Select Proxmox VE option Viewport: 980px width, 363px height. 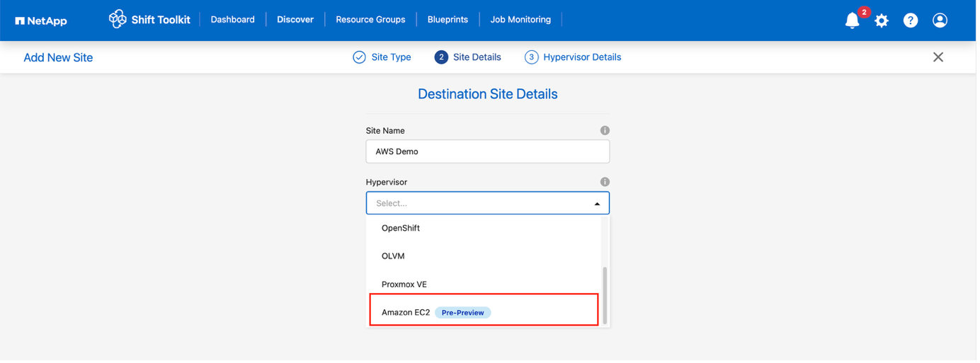coord(485,285)
